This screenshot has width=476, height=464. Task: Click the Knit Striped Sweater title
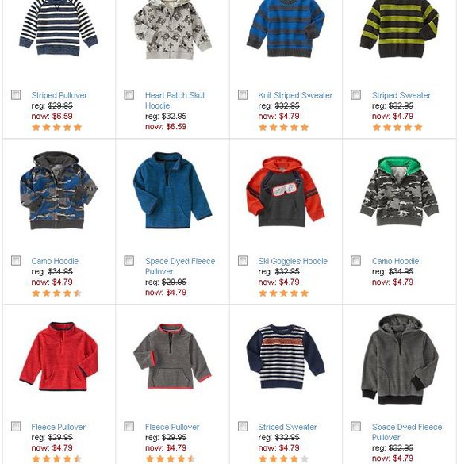tap(295, 95)
